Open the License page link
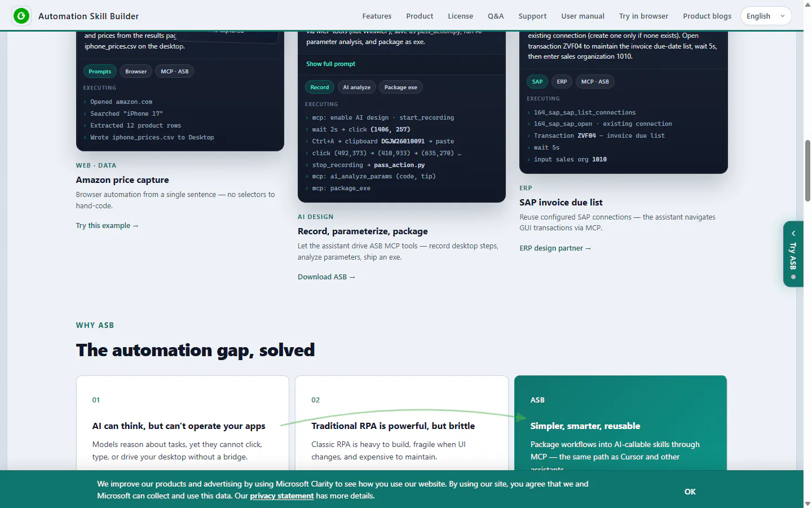 tap(460, 16)
